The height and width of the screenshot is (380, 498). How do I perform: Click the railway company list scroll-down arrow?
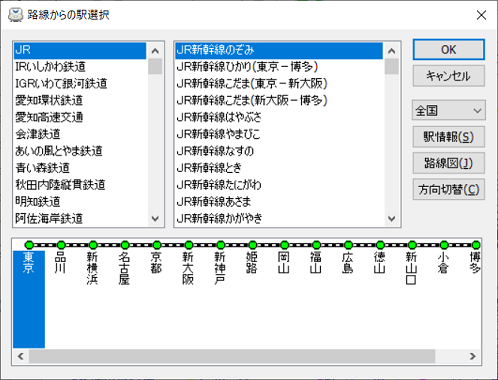click(x=155, y=219)
